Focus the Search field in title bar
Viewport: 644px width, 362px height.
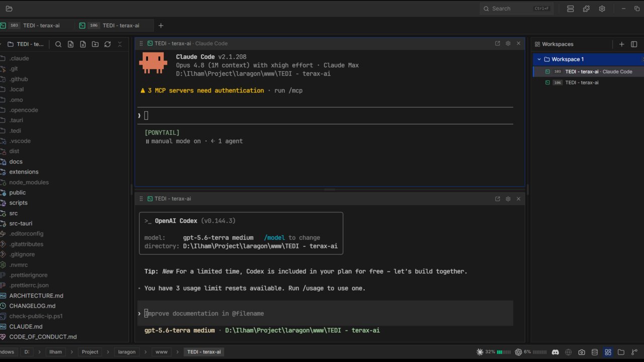[516, 9]
